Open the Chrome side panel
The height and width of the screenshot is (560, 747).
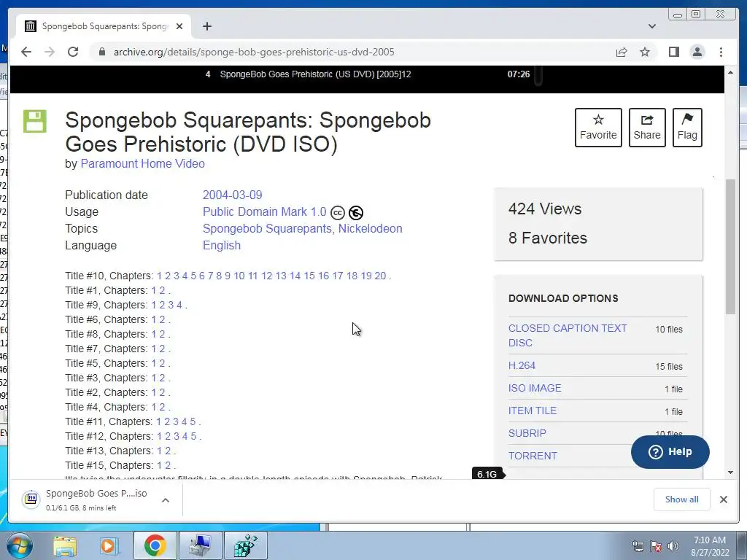point(673,52)
